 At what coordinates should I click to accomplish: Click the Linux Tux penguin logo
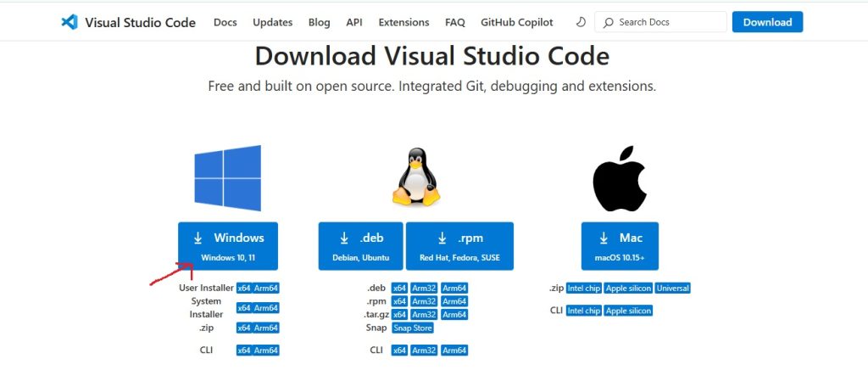416,177
